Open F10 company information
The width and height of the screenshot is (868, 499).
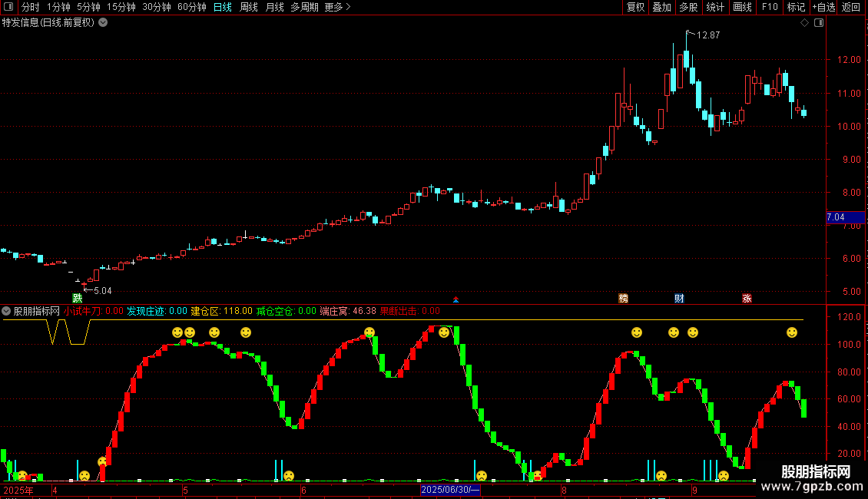(x=770, y=7)
